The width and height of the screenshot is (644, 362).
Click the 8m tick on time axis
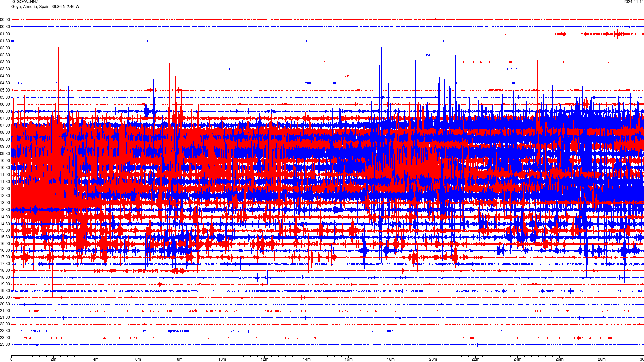180,359
